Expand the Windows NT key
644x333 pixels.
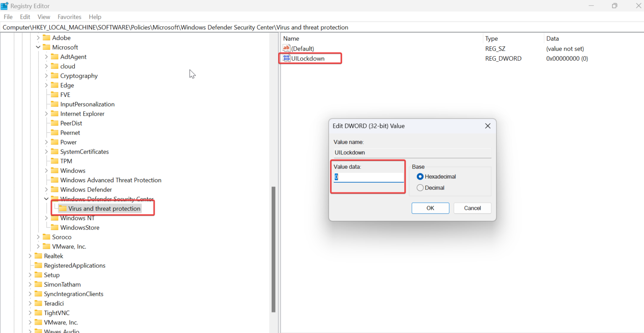pos(46,218)
